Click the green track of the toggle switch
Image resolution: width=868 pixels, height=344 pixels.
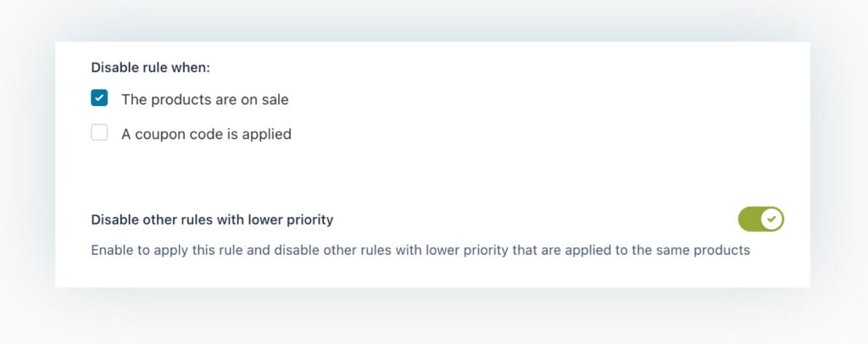(x=749, y=219)
